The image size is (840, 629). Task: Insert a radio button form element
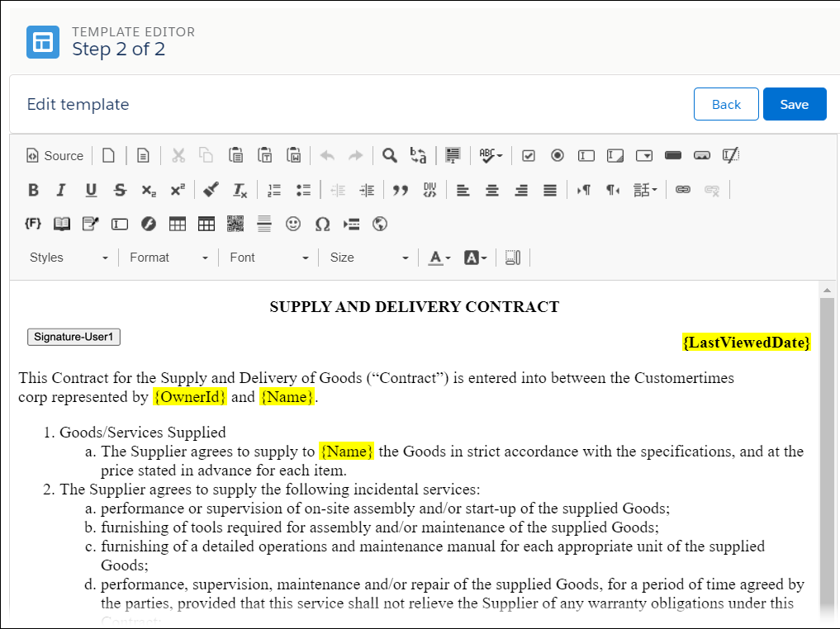point(557,155)
